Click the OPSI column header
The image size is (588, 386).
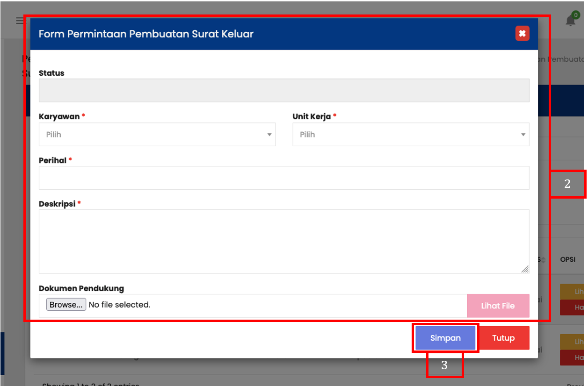coord(568,259)
